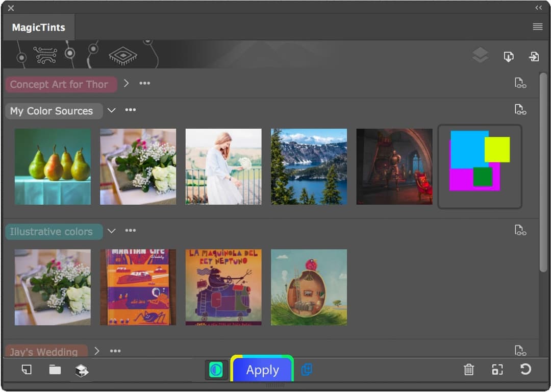Open the MagicTints download file icon
The height and width of the screenshot is (392, 551).
coord(508,57)
